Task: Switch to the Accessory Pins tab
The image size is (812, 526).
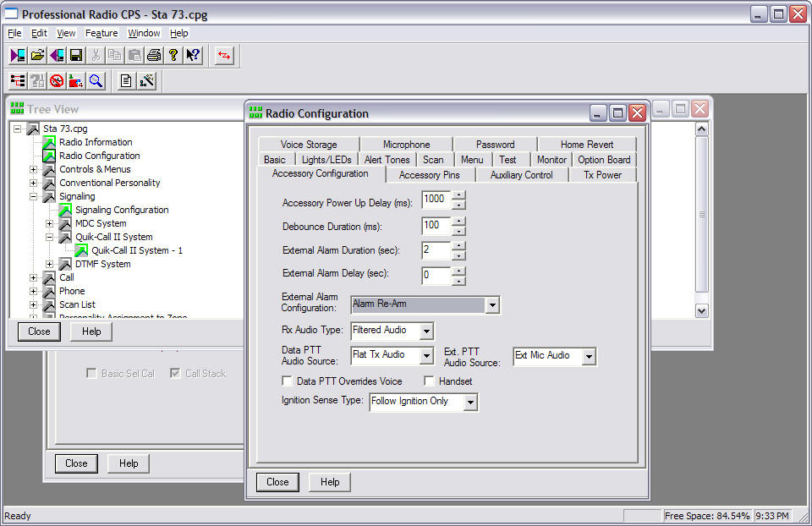Action: pos(430,175)
